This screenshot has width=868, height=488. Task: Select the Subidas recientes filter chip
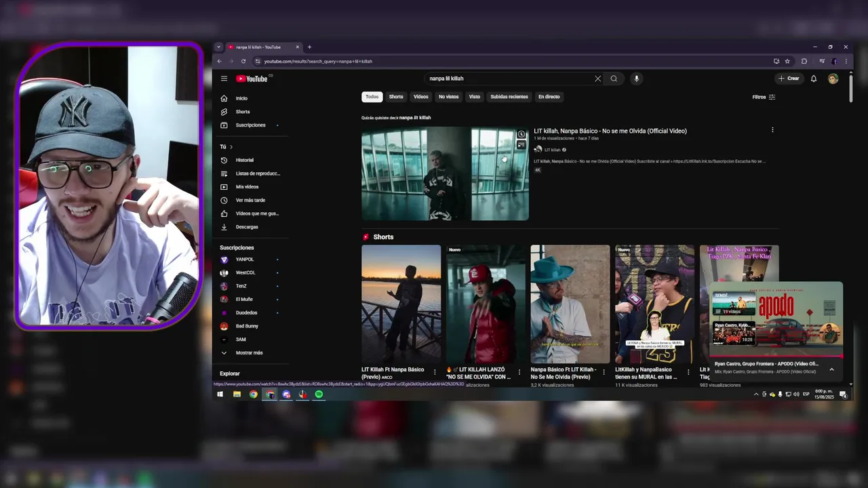pyautogui.click(x=509, y=97)
